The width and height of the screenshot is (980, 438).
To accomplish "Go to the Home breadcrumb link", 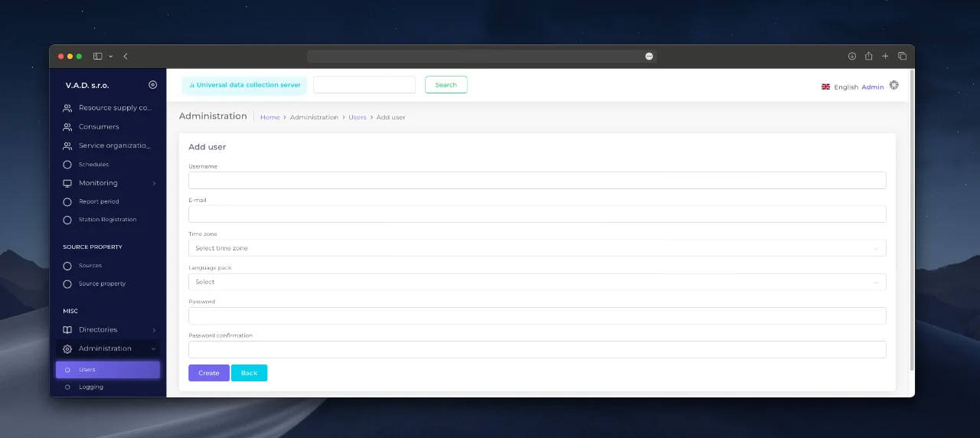I will [270, 117].
